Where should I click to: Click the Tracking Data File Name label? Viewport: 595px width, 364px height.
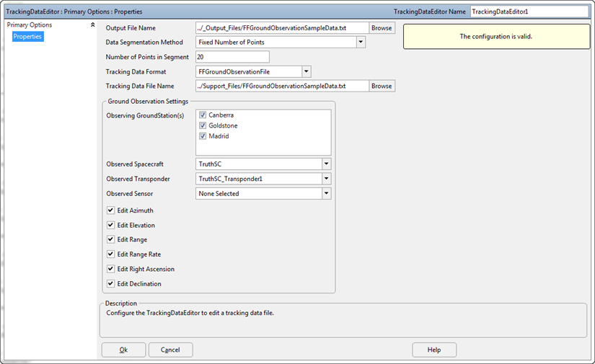point(140,86)
